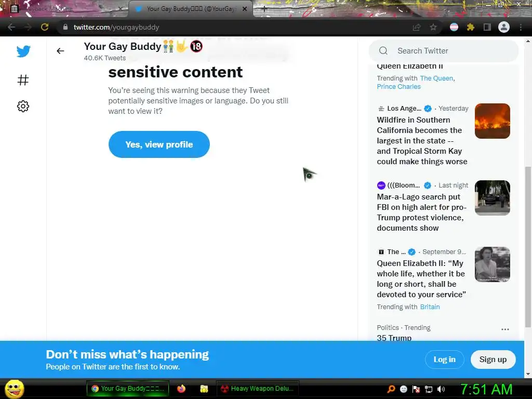The width and height of the screenshot is (532, 399).
Task: Open the smiley face Start button
Action: click(14, 389)
